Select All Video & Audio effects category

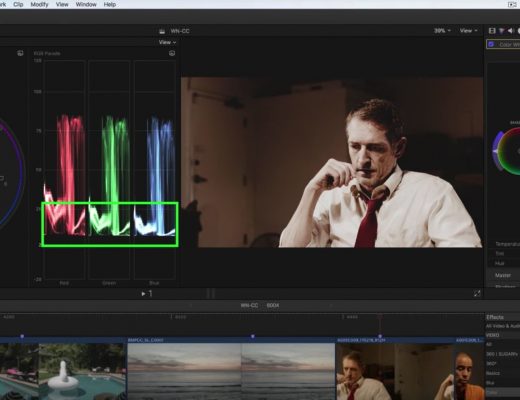click(x=503, y=326)
